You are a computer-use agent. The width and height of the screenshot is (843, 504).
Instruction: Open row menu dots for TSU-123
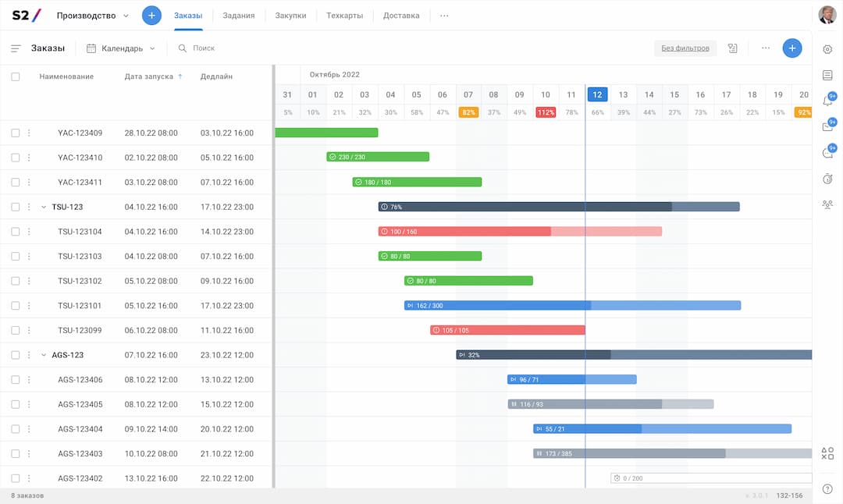[29, 207]
